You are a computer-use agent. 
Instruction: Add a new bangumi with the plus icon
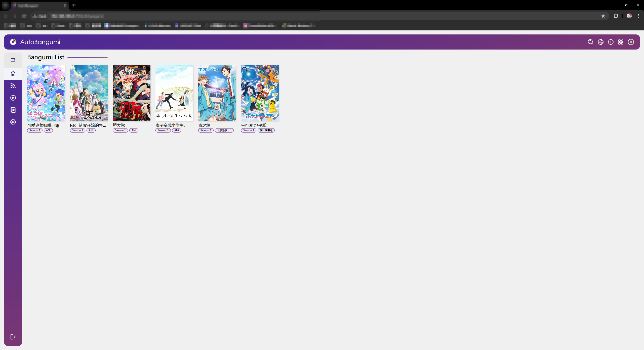[x=611, y=42]
